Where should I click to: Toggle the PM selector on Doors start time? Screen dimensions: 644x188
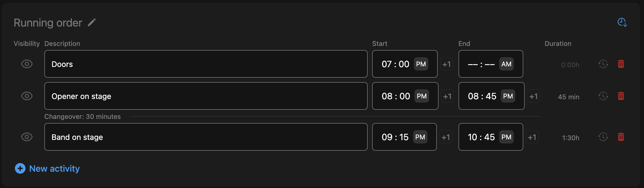point(421,64)
